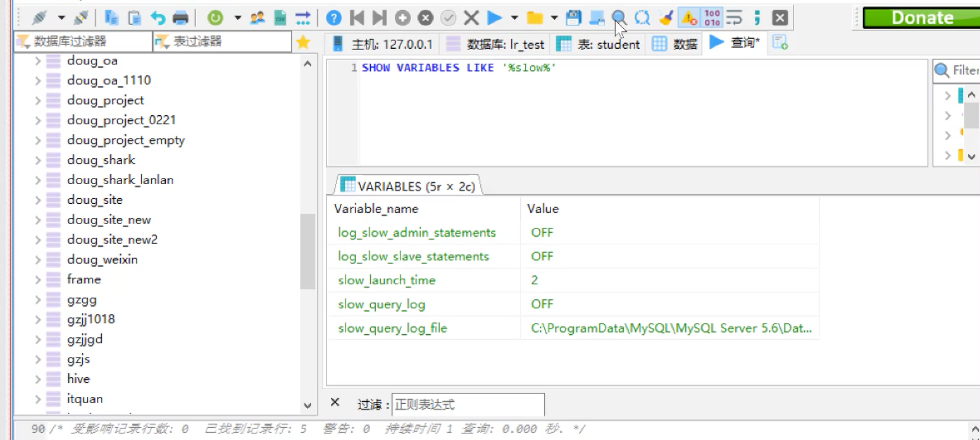Click the slow_query_log_file path value
The height and width of the screenshot is (440, 980).
coord(671,328)
